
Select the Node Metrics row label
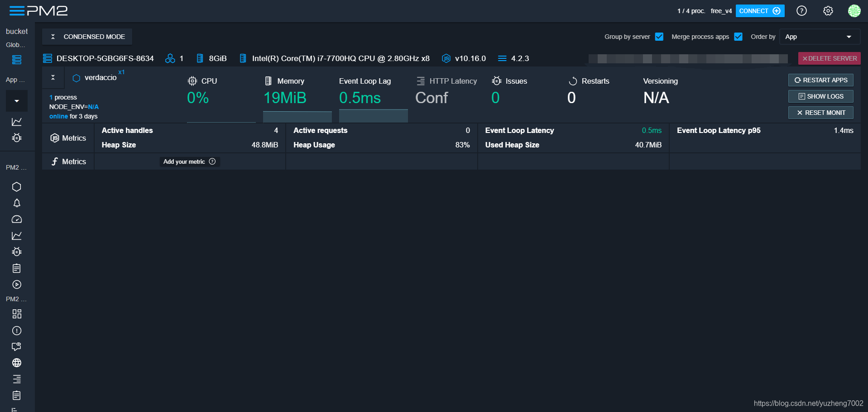click(68, 138)
